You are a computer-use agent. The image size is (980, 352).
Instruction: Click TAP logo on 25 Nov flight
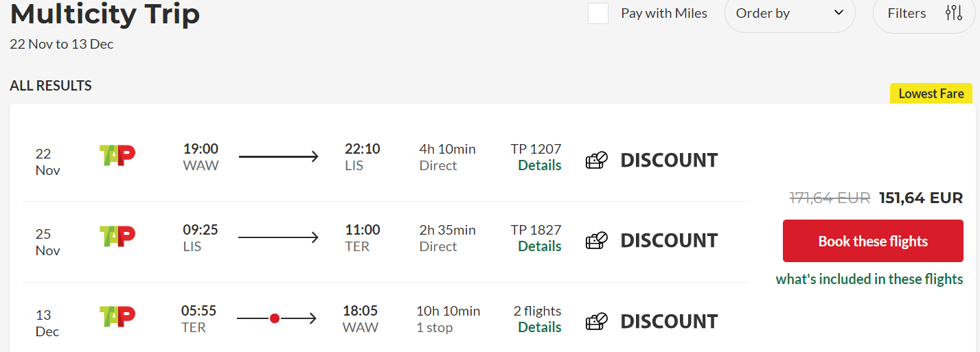click(x=117, y=236)
